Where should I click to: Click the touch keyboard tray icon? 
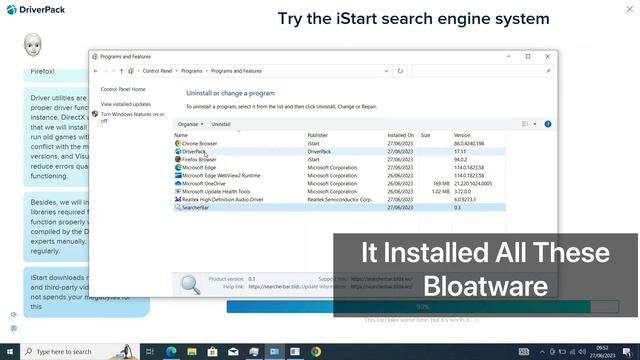point(524,352)
